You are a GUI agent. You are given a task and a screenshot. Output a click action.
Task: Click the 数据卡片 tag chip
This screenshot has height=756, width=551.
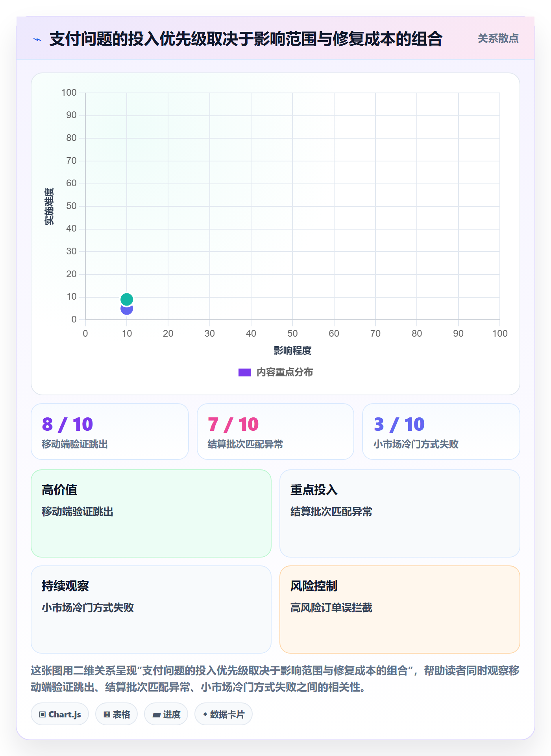pos(224,714)
